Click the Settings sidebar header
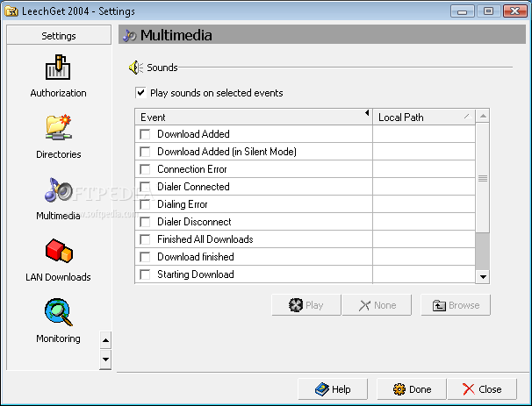 (59, 35)
